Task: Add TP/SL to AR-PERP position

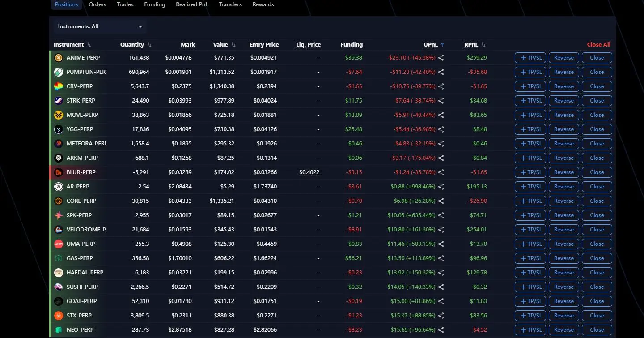Action: pos(530,187)
